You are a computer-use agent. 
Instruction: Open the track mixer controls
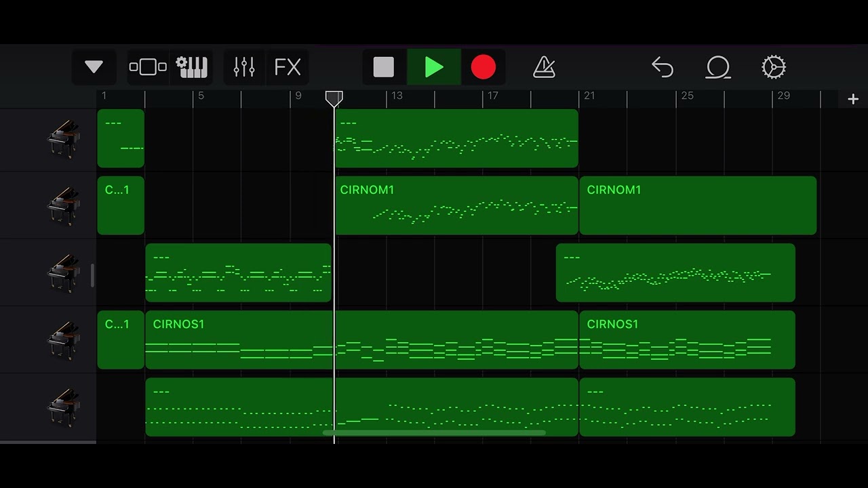(244, 67)
